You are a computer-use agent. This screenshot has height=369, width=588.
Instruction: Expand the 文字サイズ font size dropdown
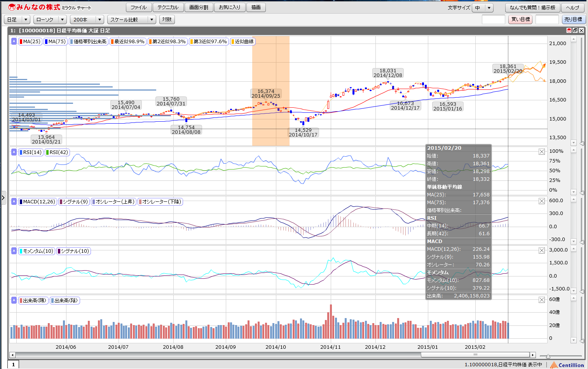[483, 8]
